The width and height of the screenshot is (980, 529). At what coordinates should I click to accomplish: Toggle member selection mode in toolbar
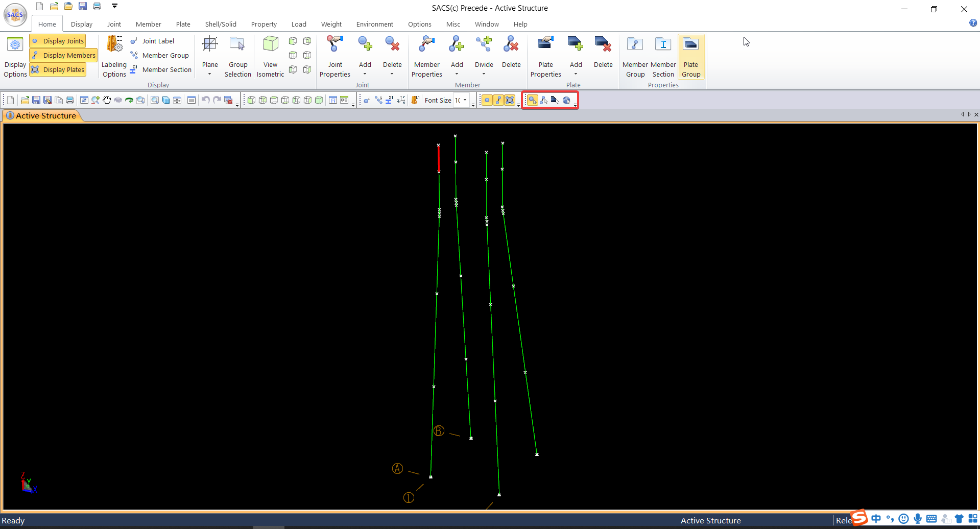tap(498, 100)
